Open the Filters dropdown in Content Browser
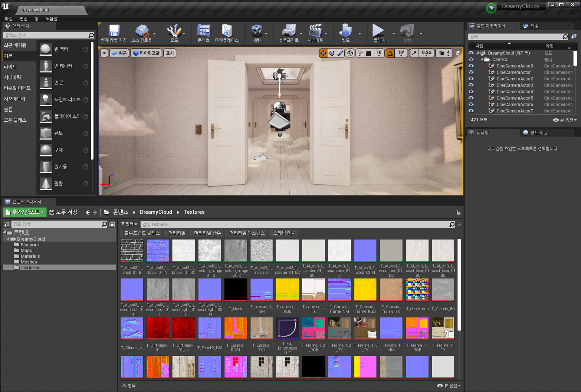This screenshot has height=392, width=581. (129, 224)
